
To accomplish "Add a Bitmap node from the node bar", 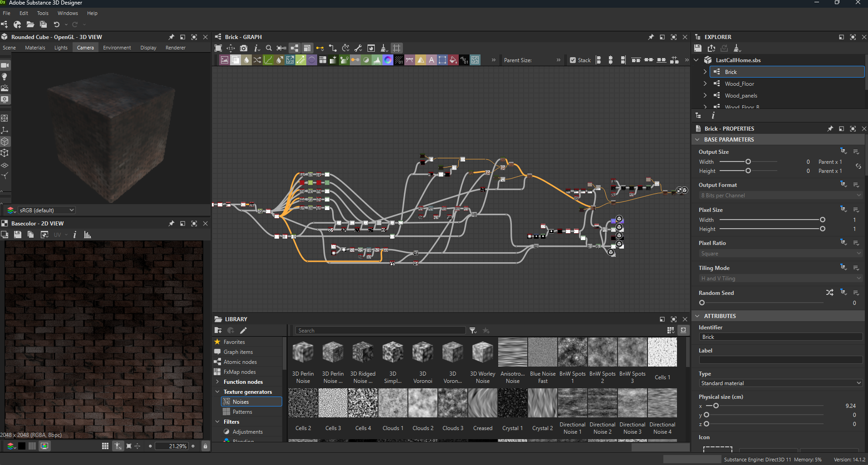I will (x=225, y=60).
